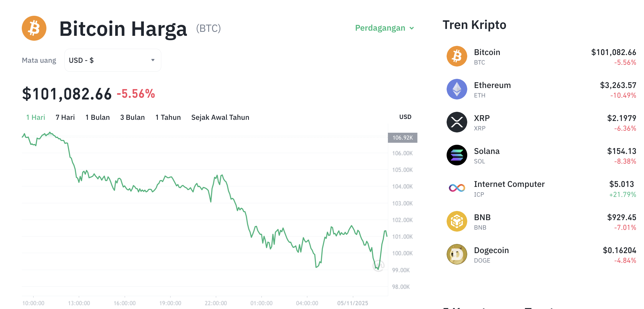Viewport: 644px width, 309px height.
Task: Click the Perdagangan link
Action: pyautogui.click(x=380, y=28)
